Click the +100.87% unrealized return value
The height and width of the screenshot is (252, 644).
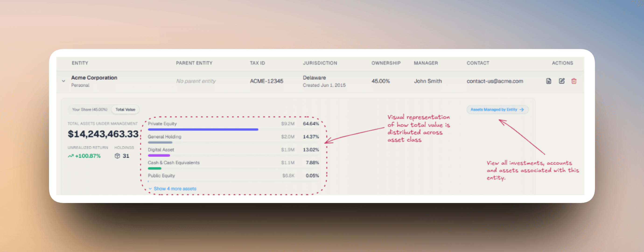(x=88, y=156)
